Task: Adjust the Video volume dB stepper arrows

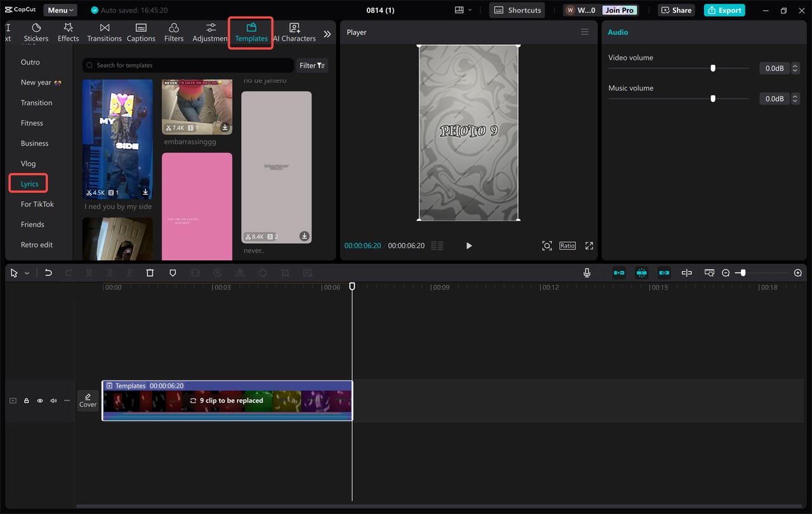Action: tap(796, 68)
